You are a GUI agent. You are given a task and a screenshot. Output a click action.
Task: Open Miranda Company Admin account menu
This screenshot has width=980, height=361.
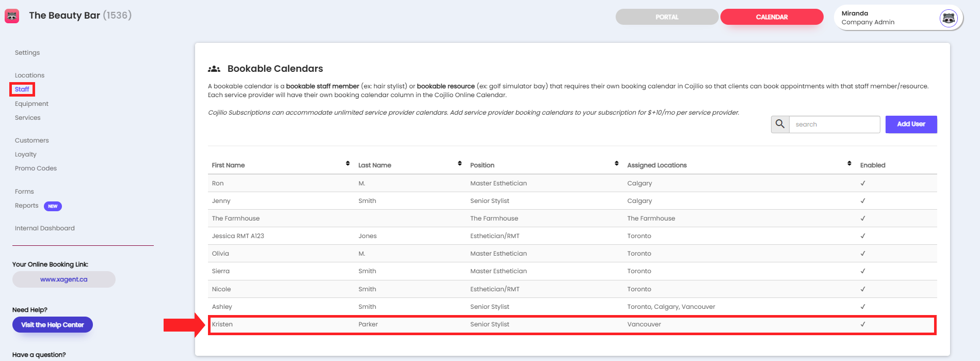(898, 18)
